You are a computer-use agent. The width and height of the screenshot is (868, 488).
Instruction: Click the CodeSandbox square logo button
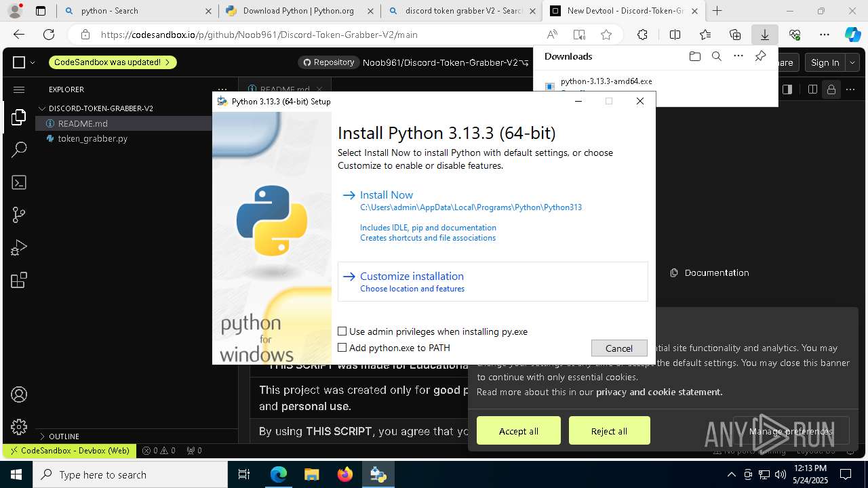pyautogui.click(x=19, y=62)
